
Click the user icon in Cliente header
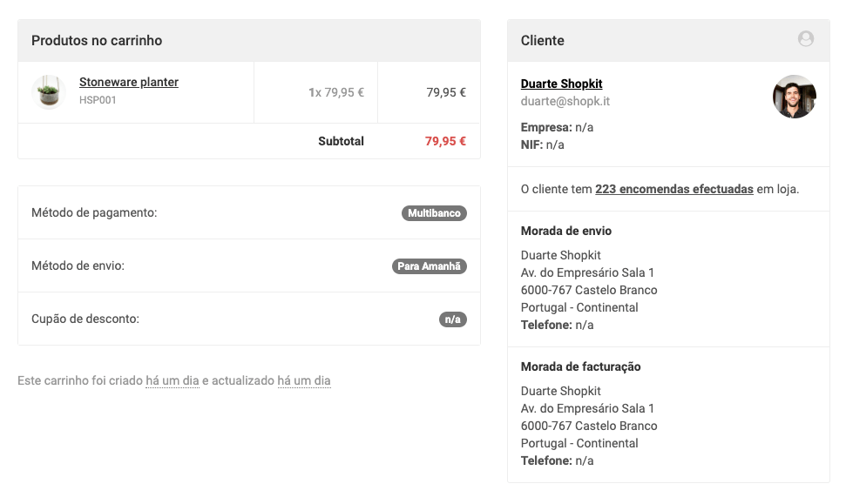pyautogui.click(x=806, y=39)
